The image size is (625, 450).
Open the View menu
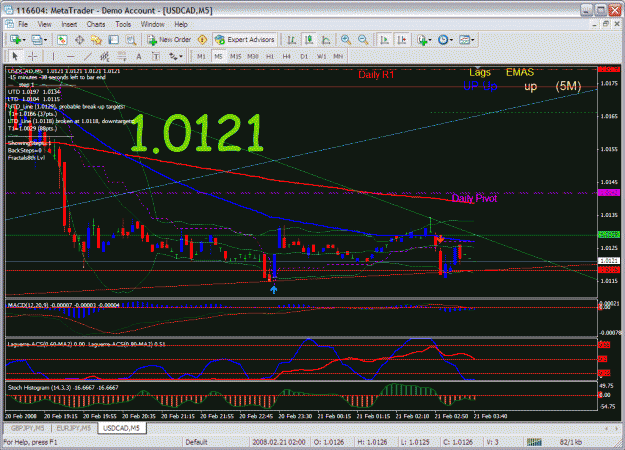pyautogui.click(x=44, y=24)
